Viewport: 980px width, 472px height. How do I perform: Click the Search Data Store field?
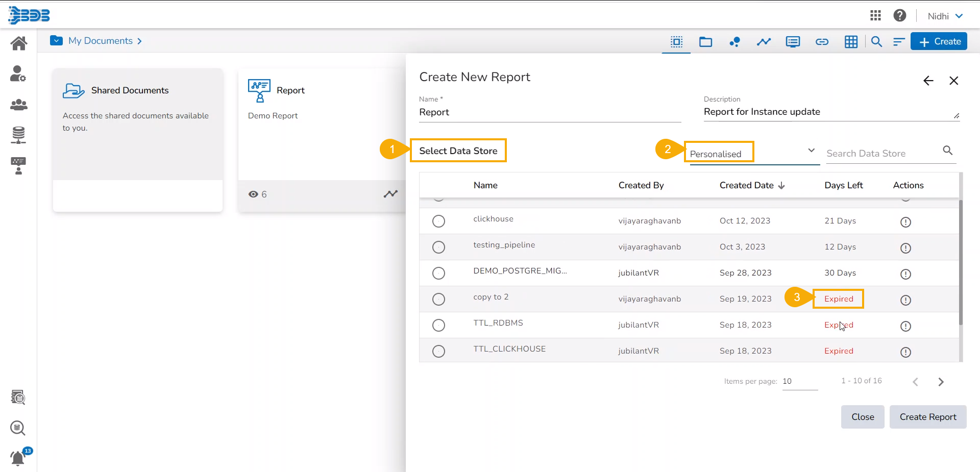883,154
